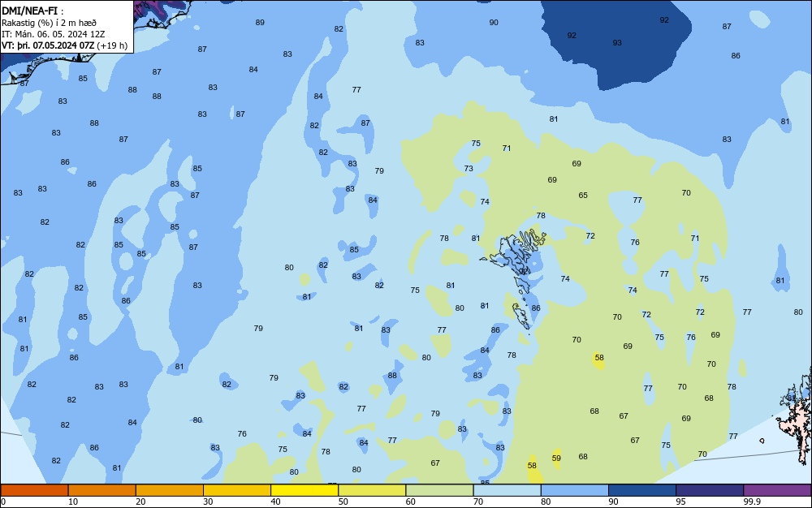Select the 73 humidity value on the map
The image size is (812, 508).
coord(469,168)
